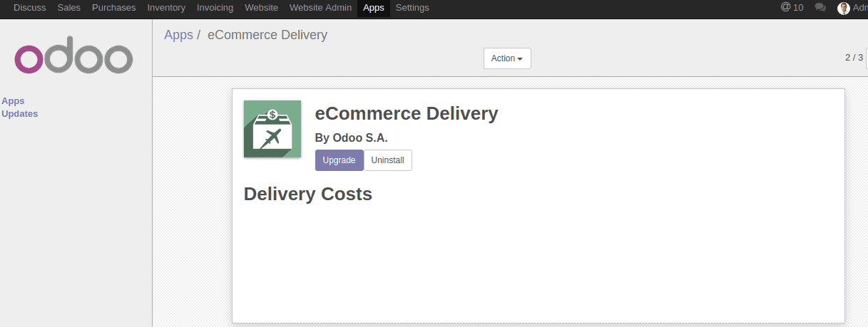868x327 pixels.
Task: Open the Discuss menu
Action: coord(30,8)
